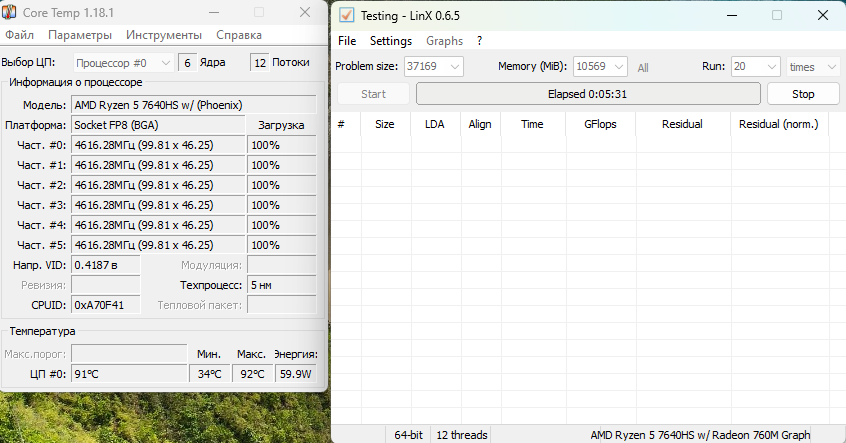Click the Start button in LinX
Image resolution: width=846 pixels, height=443 pixels.
tap(373, 94)
